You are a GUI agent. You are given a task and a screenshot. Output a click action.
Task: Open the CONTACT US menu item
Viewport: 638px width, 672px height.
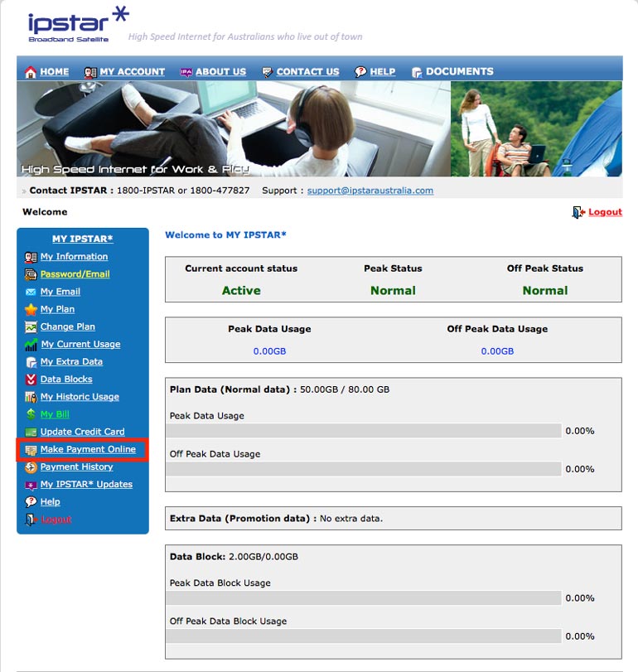pyautogui.click(x=307, y=71)
